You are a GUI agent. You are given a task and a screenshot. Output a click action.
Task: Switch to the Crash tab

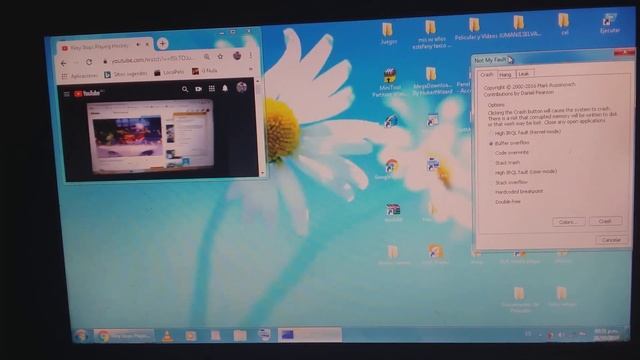click(487, 75)
